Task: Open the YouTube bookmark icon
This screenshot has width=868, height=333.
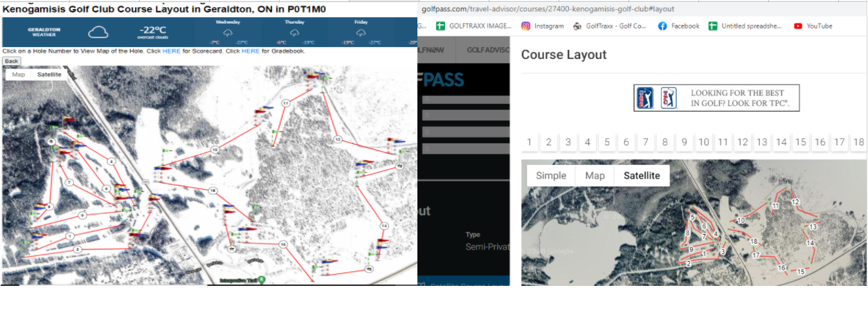Action: pos(798,26)
